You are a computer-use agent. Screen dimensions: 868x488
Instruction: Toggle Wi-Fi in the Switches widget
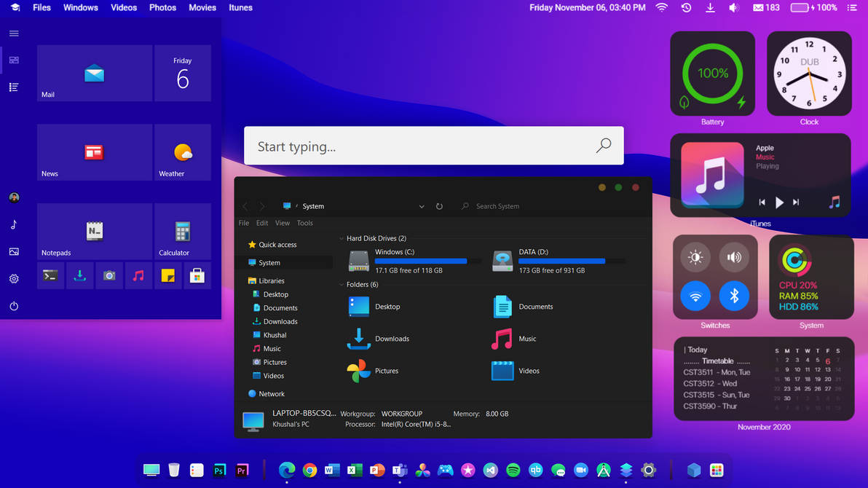(695, 296)
